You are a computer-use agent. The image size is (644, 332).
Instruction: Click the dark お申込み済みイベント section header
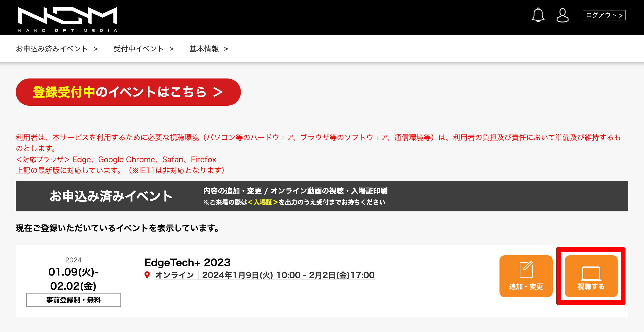[111, 196]
